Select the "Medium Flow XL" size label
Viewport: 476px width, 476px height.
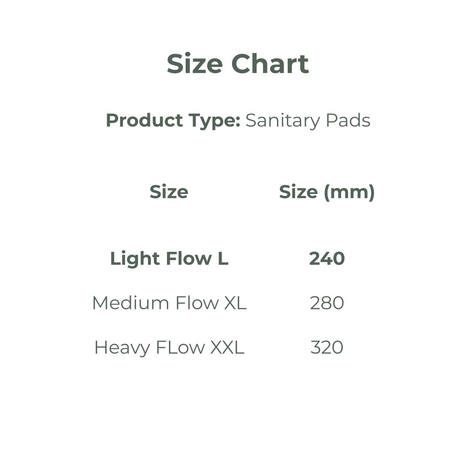pos(169,303)
